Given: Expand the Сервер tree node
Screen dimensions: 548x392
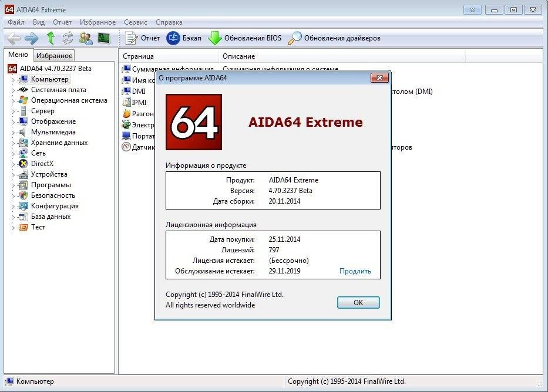Looking at the screenshot, I should tap(13, 111).
